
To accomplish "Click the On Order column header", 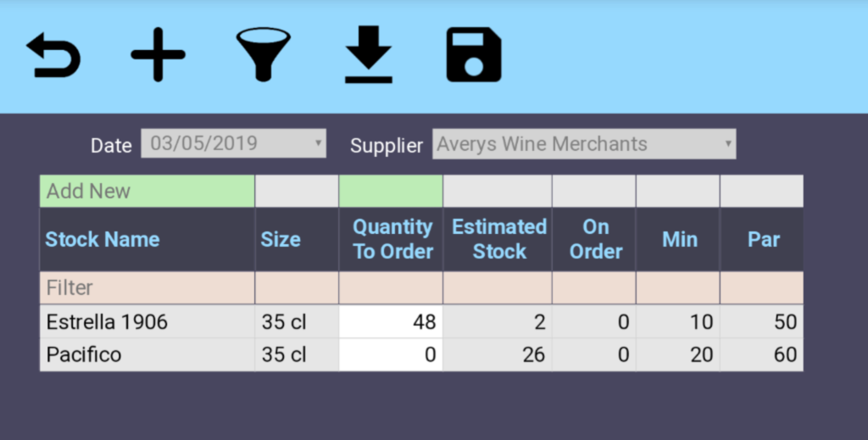I will tap(595, 240).
